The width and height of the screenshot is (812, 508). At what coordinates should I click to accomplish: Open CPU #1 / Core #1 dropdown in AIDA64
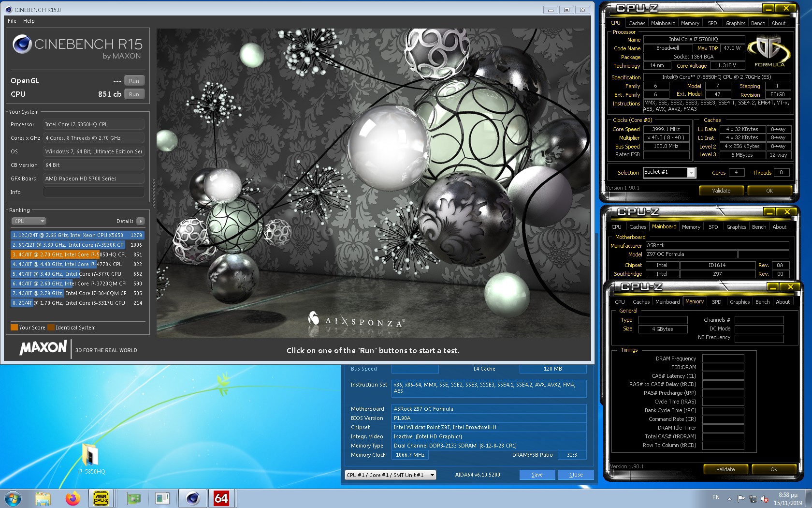pos(391,475)
